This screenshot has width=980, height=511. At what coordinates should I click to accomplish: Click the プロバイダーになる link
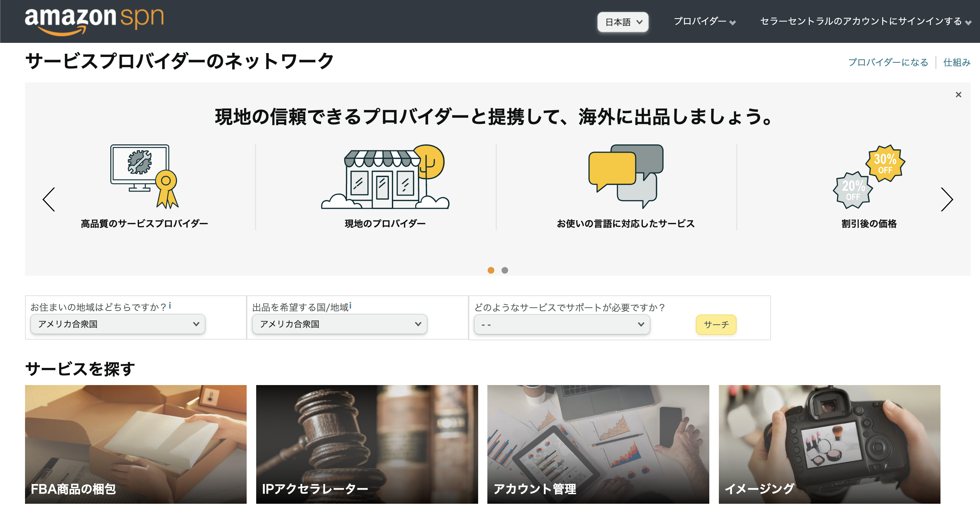coord(888,62)
